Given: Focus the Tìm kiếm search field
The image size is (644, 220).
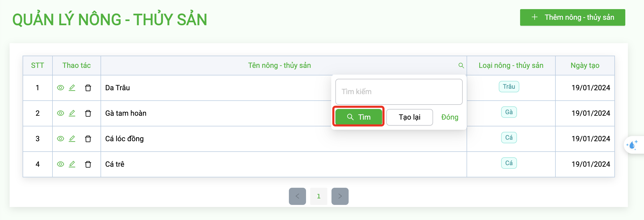Looking at the screenshot, I should [399, 92].
